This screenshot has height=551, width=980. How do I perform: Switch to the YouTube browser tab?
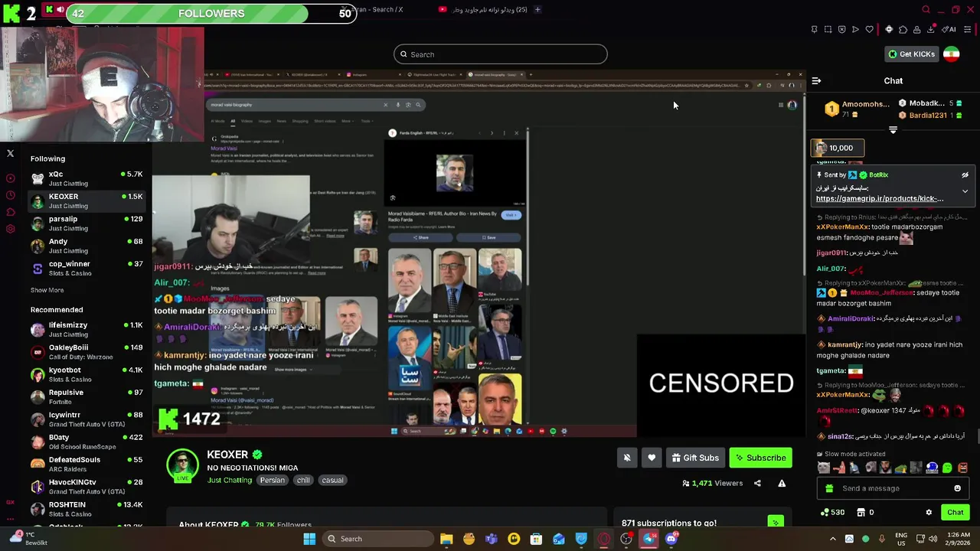(482, 9)
